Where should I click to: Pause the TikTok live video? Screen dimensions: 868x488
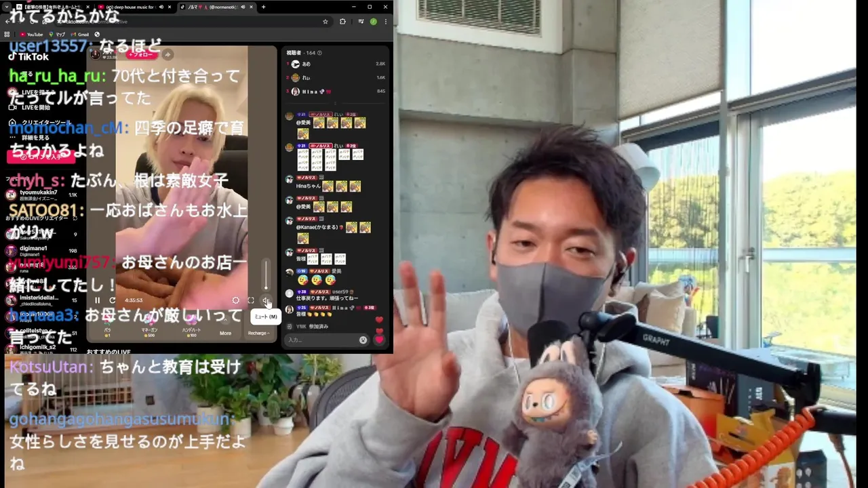tap(97, 300)
